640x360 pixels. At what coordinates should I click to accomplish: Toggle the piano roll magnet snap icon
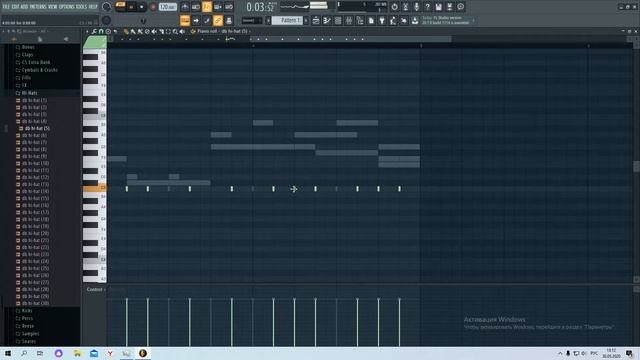coord(101,31)
